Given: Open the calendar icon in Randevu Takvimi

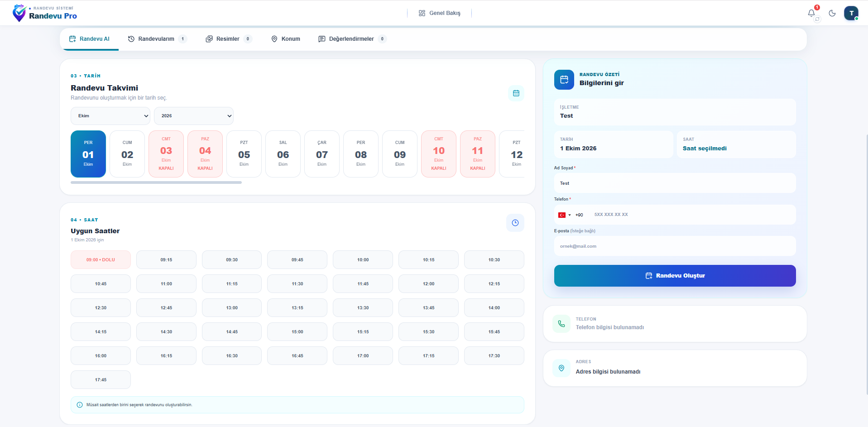Looking at the screenshot, I should pyautogui.click(x=516, y=93).
